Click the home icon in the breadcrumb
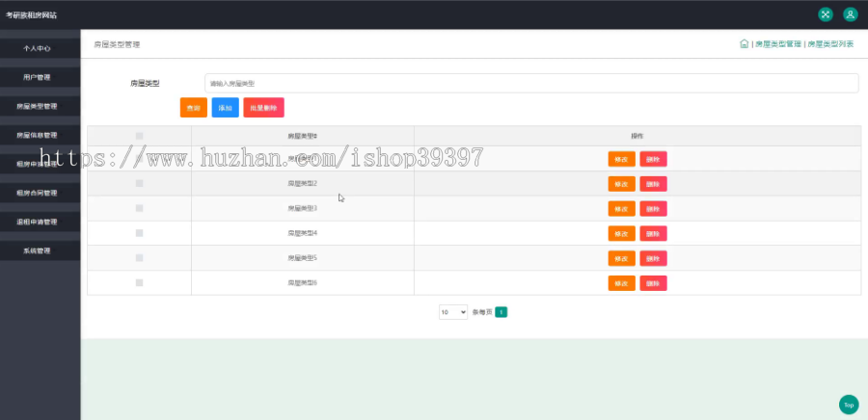The width and height of the screenshot is (868, 420). pyautogui.click(x=744, y=44)
